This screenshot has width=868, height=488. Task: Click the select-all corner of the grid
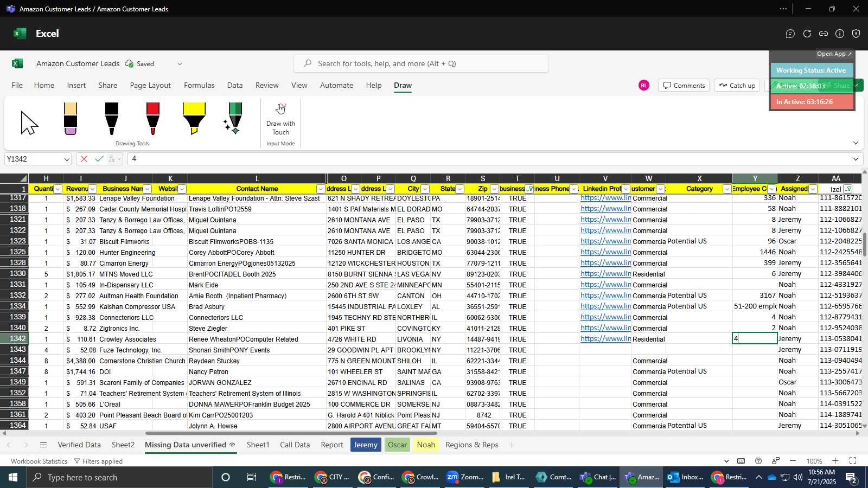14,178
